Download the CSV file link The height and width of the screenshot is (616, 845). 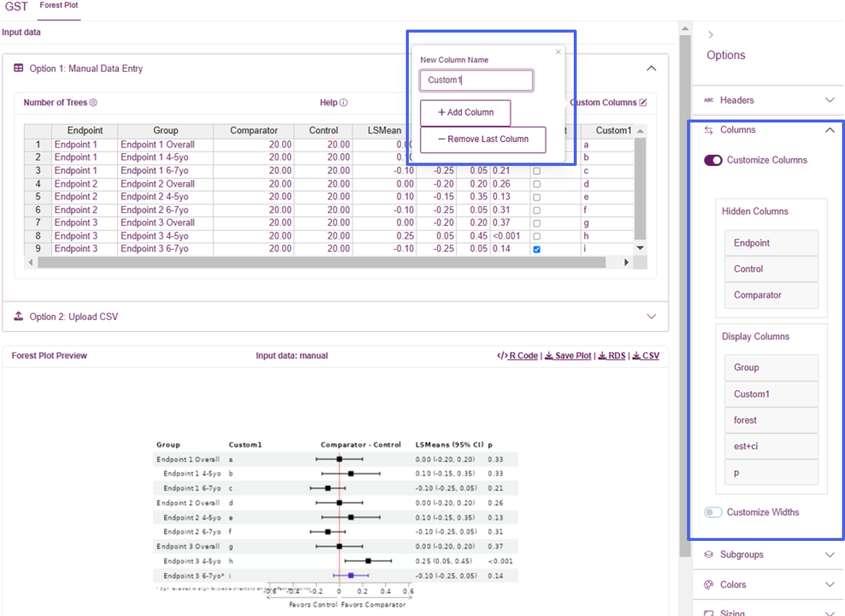[x=646, y=356]
